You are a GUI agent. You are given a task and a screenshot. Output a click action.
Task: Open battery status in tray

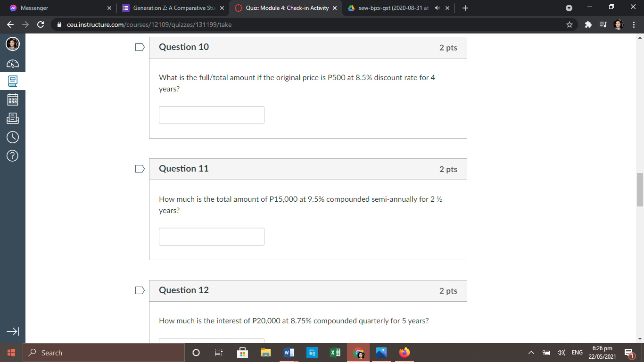coord(546,353)
